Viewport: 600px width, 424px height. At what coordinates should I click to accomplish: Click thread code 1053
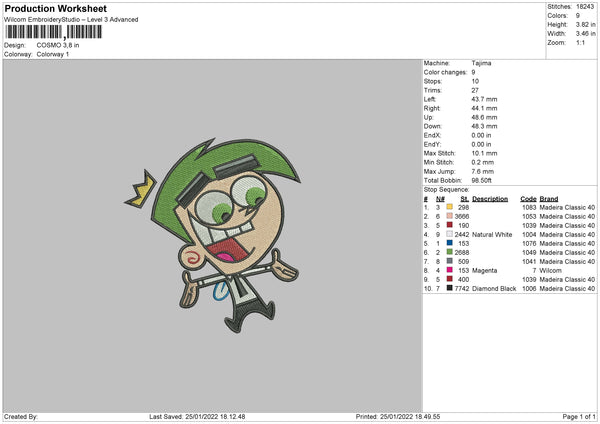click(x=529, y=217)
